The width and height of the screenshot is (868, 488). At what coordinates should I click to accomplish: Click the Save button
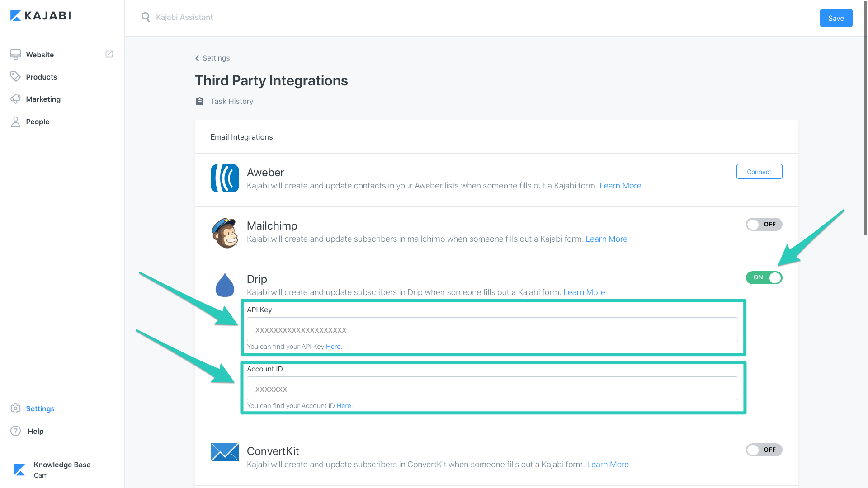click(x=836, y=18)
